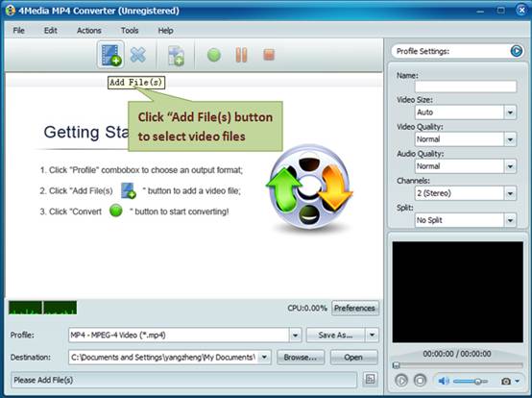Open the Edit menu
Screen dimensions: 532x398
pos(51,31)
